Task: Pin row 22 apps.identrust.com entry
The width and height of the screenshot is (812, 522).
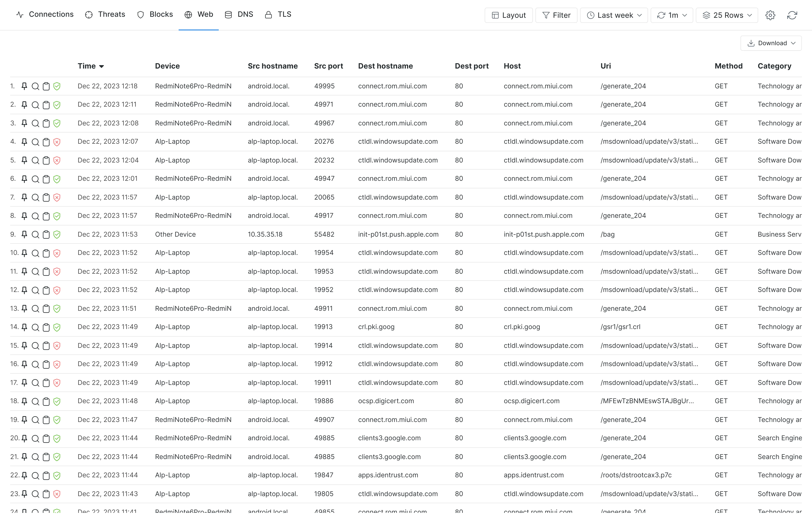Action: click(x=24, y=475)
